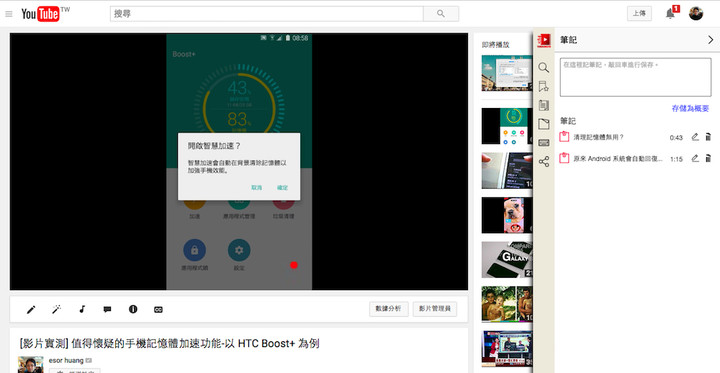Click the share icon in extension sidebar
Screen dimensions: 720x373
[x=544, y=162]
